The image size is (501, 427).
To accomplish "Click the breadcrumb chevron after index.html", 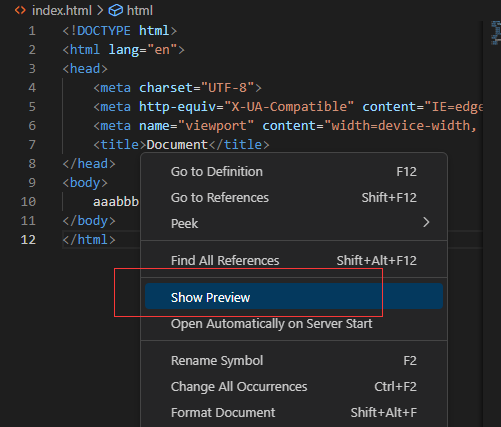I will coord(100,11).
